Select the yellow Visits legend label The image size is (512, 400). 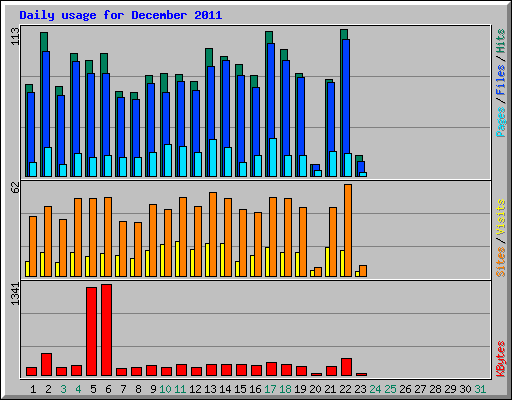point(501,217)
